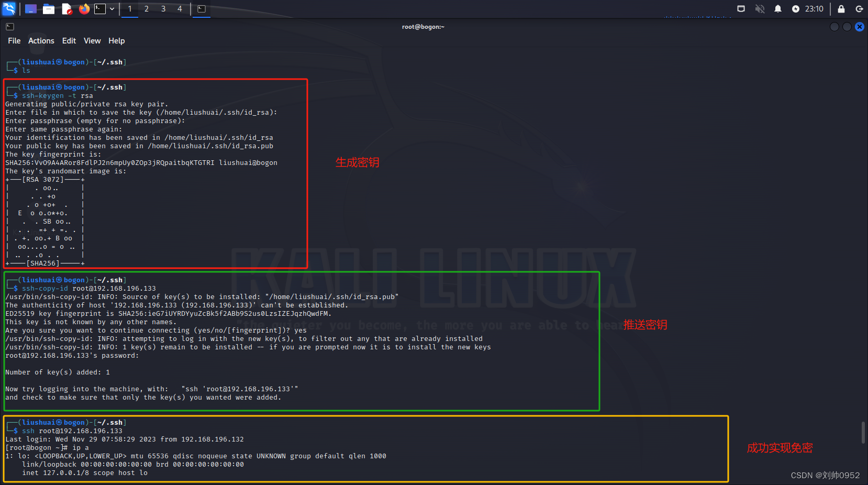Expand the terminal launcher dropdown arrow
Screen dimensions: 868x485
[112, 9]
